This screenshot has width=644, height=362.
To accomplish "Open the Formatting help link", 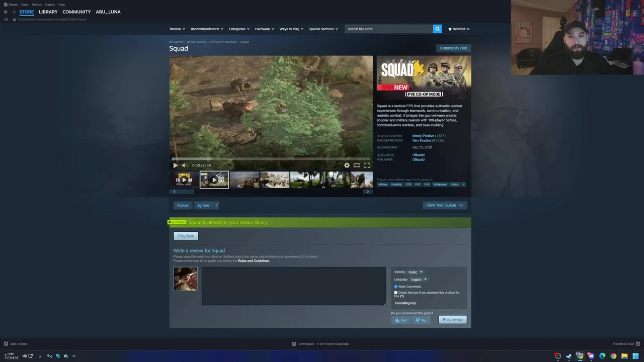I will coord(406,303).
